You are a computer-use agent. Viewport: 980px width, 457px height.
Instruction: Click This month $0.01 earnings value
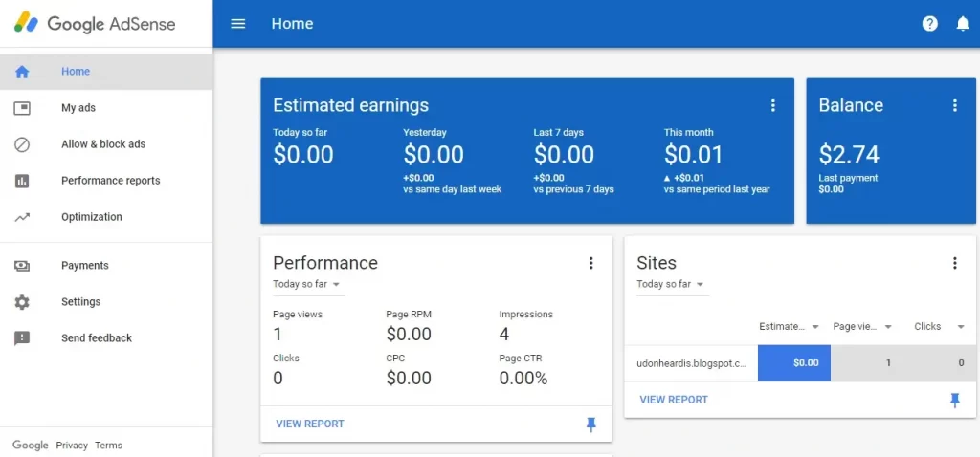point(693,154)
